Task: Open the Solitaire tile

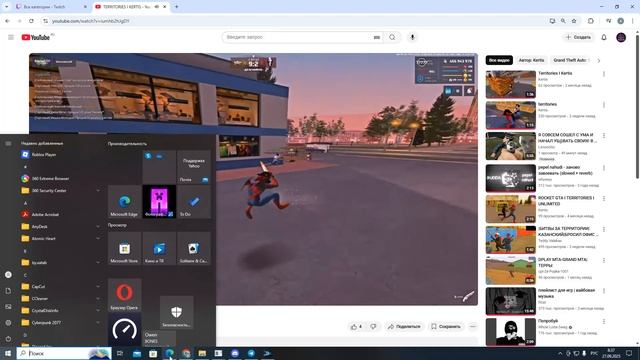Action: point(194,249)
